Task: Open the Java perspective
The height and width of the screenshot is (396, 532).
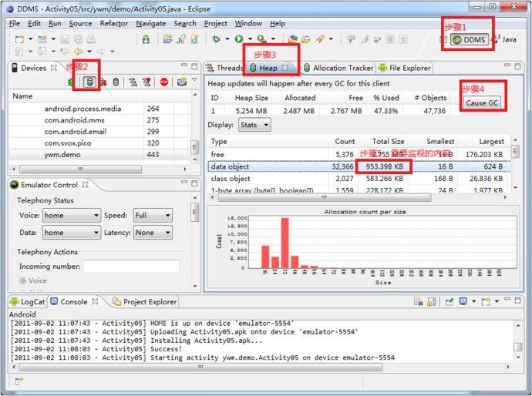Action: (504, 39)
